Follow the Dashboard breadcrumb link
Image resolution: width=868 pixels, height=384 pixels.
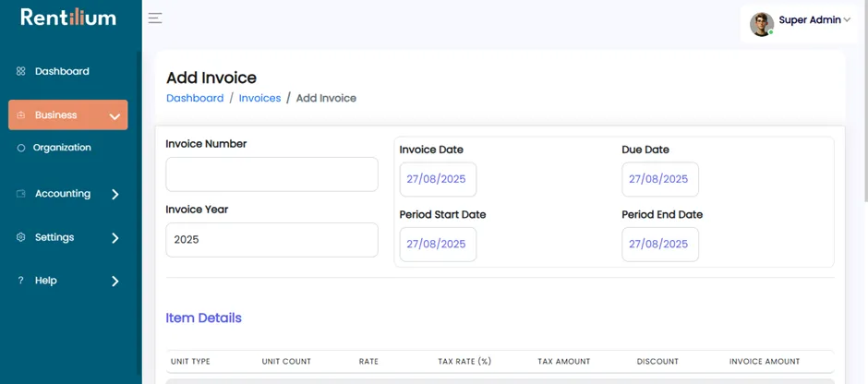(195, 99)
